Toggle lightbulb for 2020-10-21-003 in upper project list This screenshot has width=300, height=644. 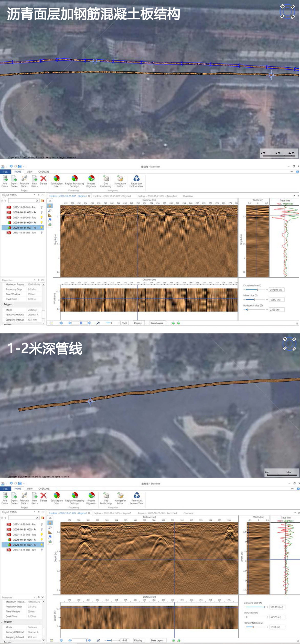pyautogui.click(x=41, y=217)
